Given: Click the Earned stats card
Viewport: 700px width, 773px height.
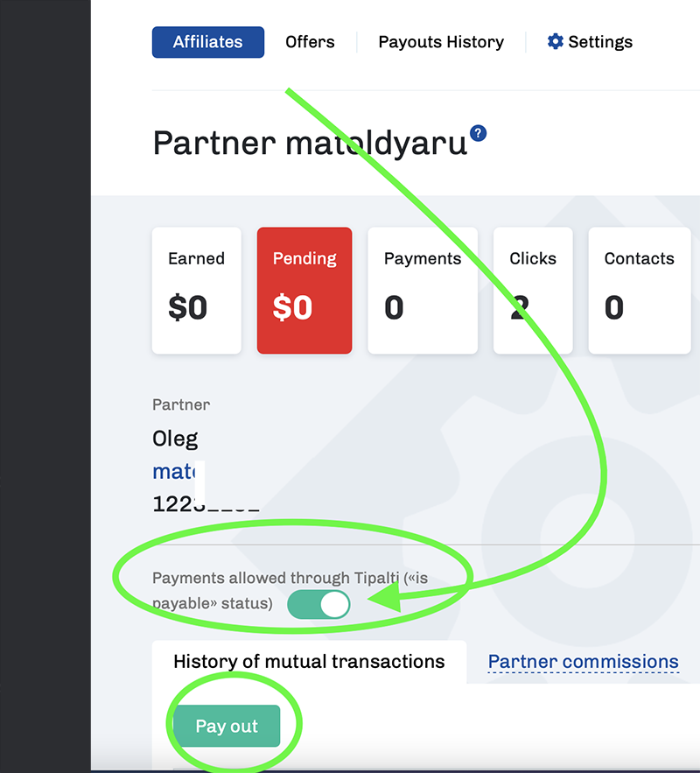Looking at the screenshot, I should click(x=197, y=291).
